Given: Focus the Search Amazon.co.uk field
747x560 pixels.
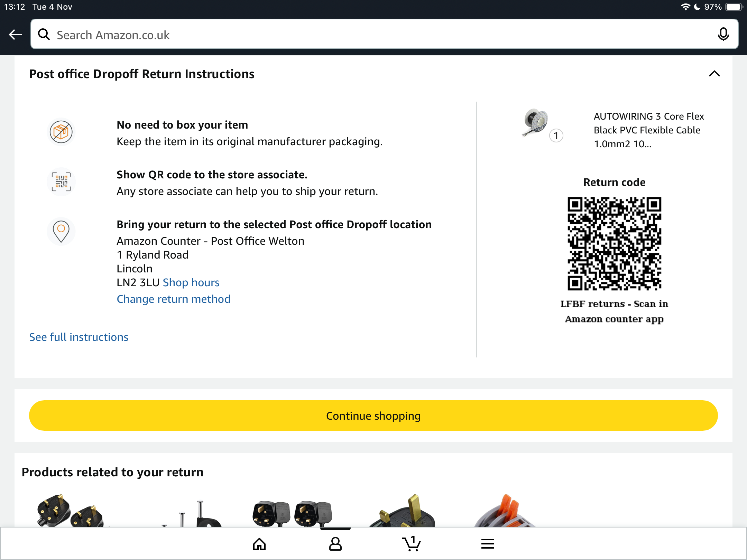Looking at the screenshot, I should coord(380,35).
